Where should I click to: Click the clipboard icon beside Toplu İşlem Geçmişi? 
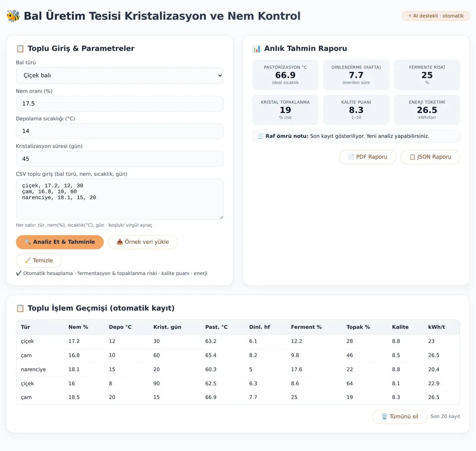pyautogui.click(x=20, y=308)
